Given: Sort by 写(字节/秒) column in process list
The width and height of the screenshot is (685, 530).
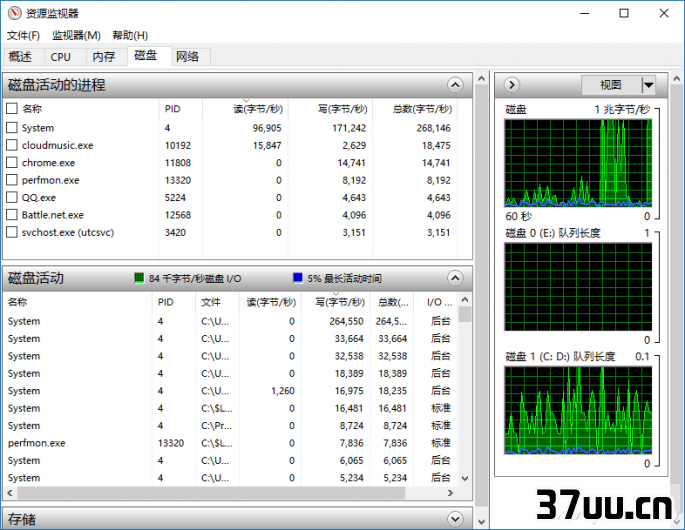Looking at the screenshot, I should 342,109.
